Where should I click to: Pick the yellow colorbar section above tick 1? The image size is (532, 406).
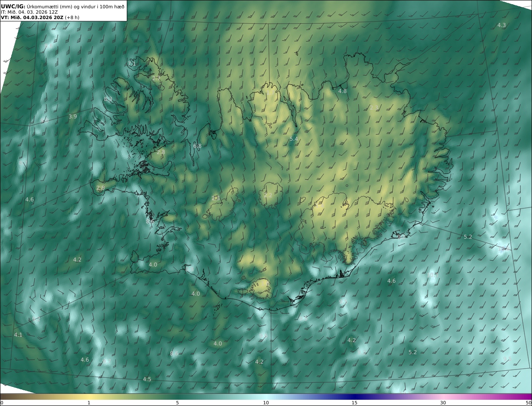89,396
